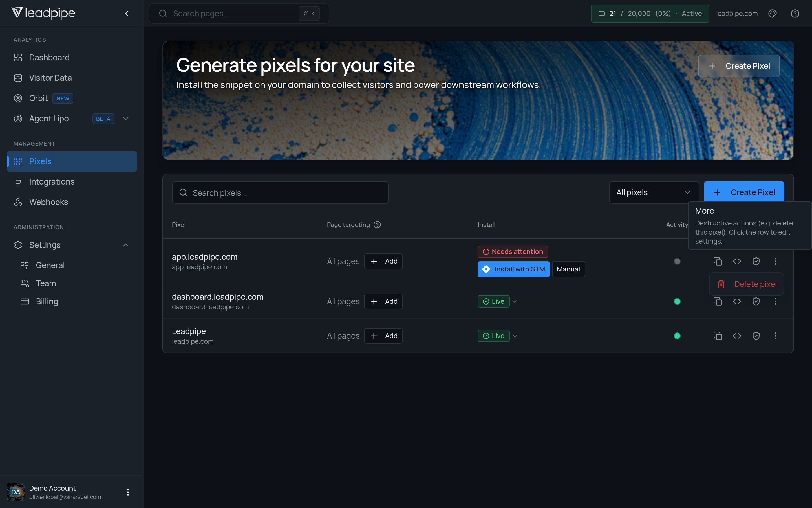Expand the Agent Lipo submenu chevron

click(x=126, y=119)
